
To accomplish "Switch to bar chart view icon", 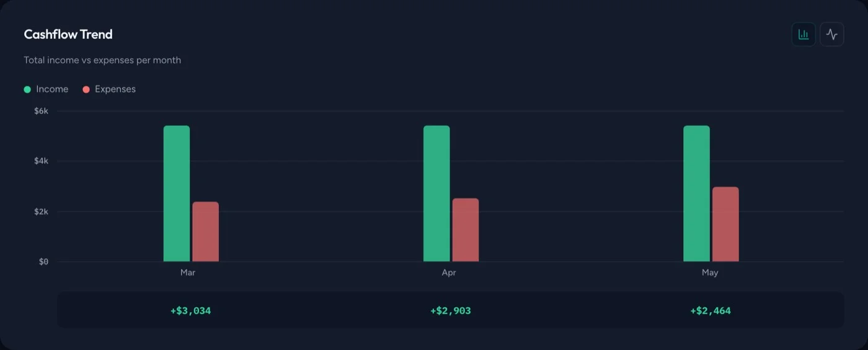I will pos(804,34).
